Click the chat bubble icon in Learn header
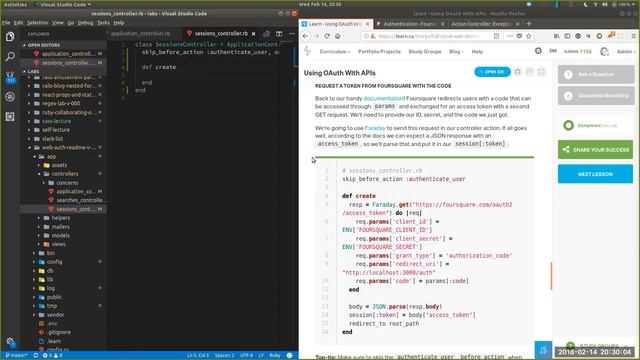The image size is (640, 360). [x=538, y=51]
